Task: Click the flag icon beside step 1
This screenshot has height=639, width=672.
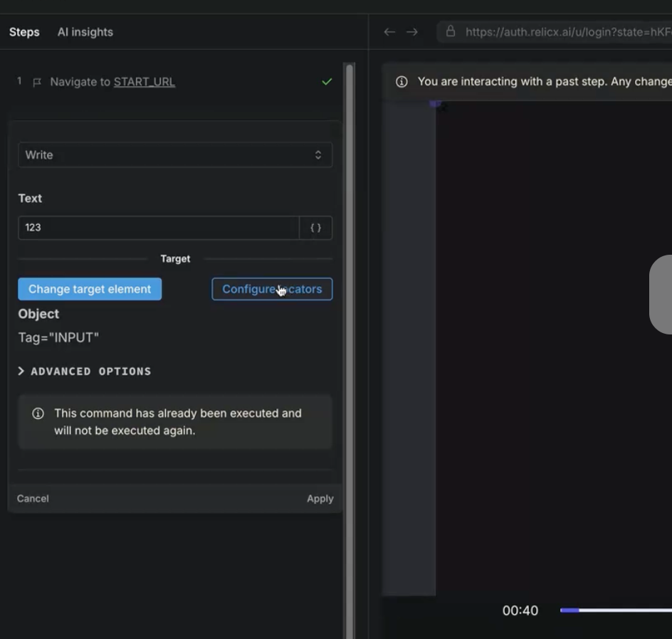Action: click(x=37, y=83)
